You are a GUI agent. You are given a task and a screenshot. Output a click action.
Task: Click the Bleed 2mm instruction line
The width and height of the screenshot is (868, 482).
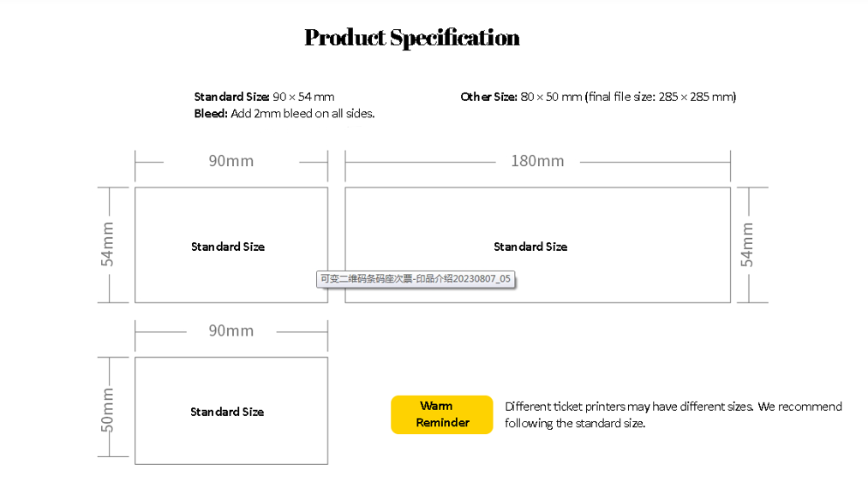click(x=284, y=114)
